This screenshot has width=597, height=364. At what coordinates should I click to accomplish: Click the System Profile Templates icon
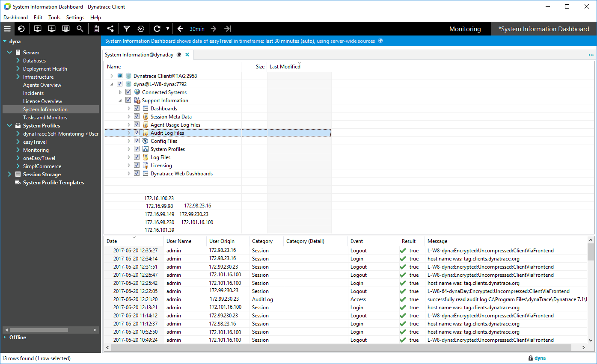18,183
